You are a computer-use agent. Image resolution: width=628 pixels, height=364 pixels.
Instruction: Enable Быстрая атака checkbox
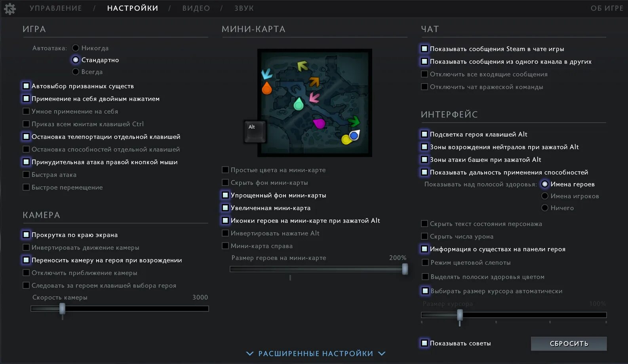26,174
